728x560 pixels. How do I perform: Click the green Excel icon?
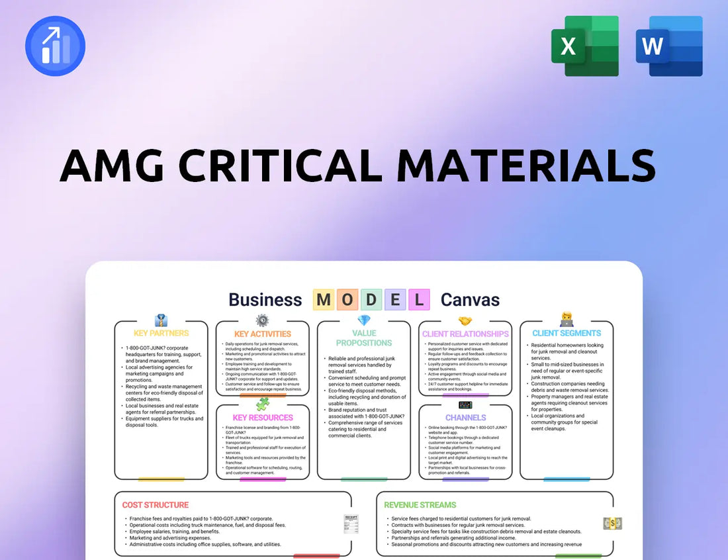[585, 46]
